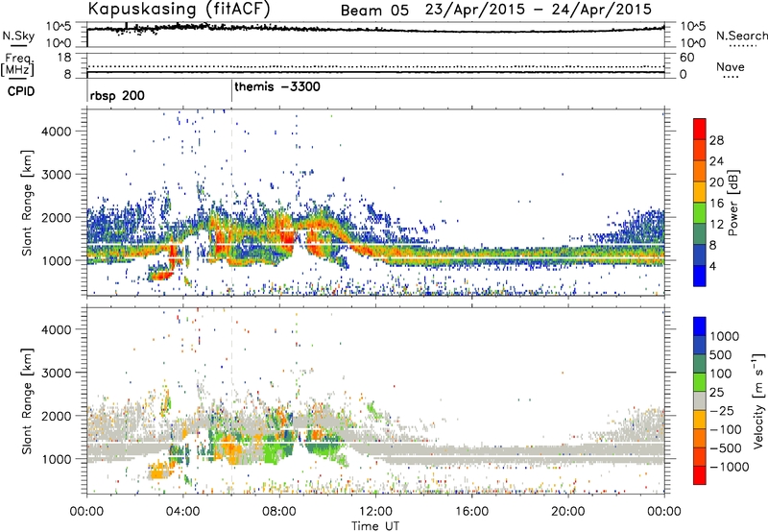Screen dimensions: 768x532
Task: Click the 'Power [dB]' colorbar title
Action: [733, 203]
